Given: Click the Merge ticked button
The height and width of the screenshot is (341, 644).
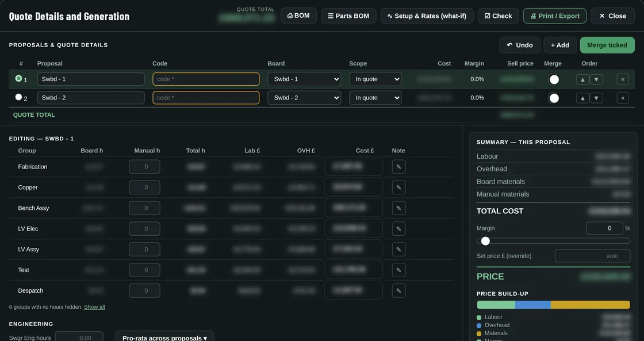Looking at the screenshot, I should tap(607, 45).
